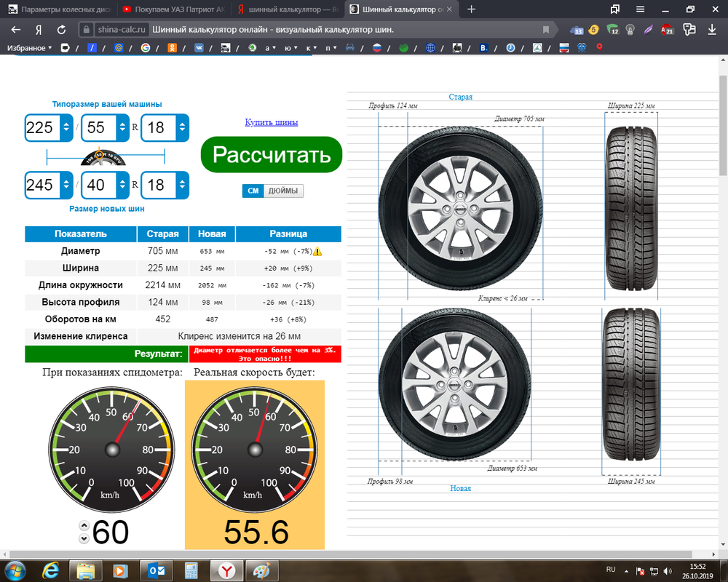The image size is (728, 582).
Task: Open Paint from the taskbar
Action: coord(262,570)
